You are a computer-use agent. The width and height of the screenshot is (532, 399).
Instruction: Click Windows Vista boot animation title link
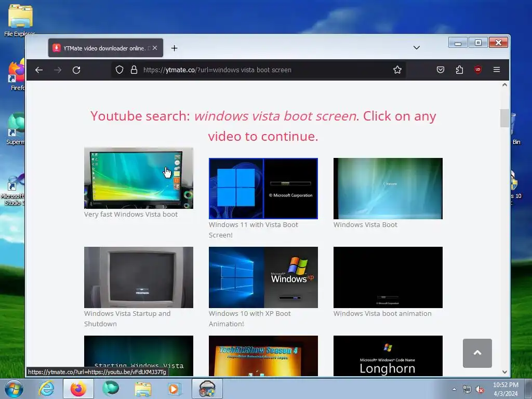(382, 313)
